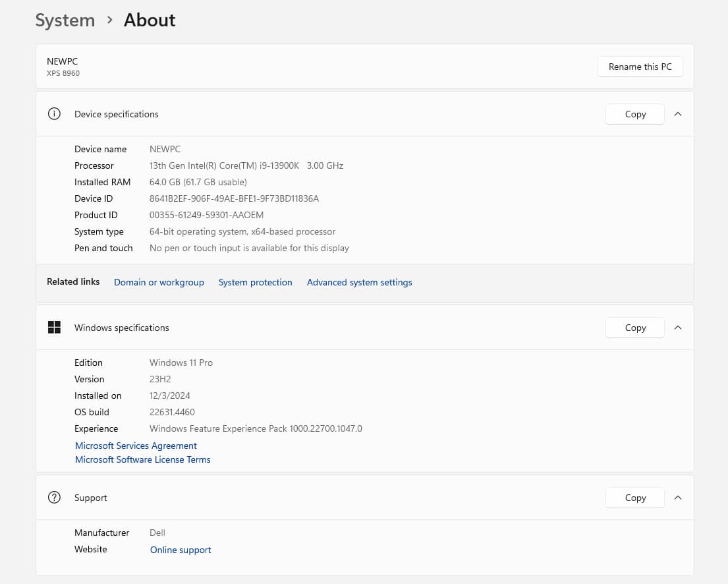
Task: Click the Windows logo icon beside Windows specifications
Action: tap(55, 328)
